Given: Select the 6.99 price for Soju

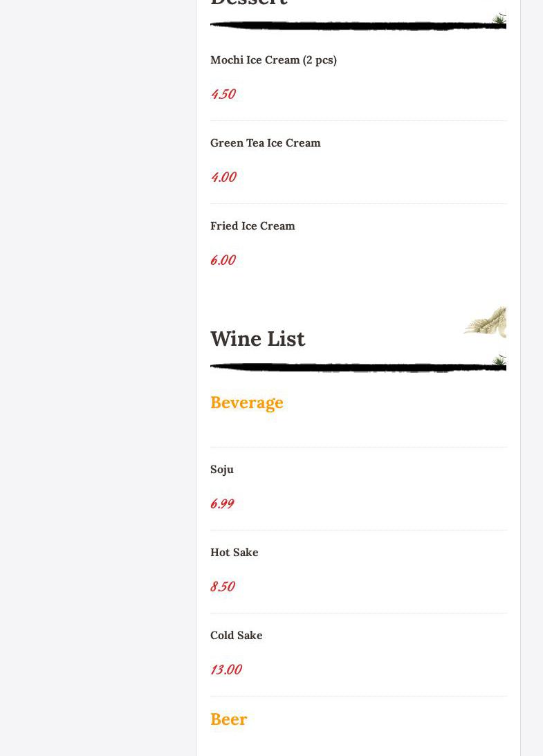Looking at the screenshot, I should click(x=222, y=504).
